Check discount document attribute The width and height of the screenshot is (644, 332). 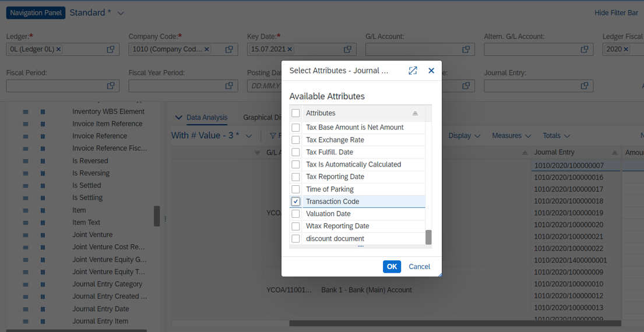coord(295,238)
